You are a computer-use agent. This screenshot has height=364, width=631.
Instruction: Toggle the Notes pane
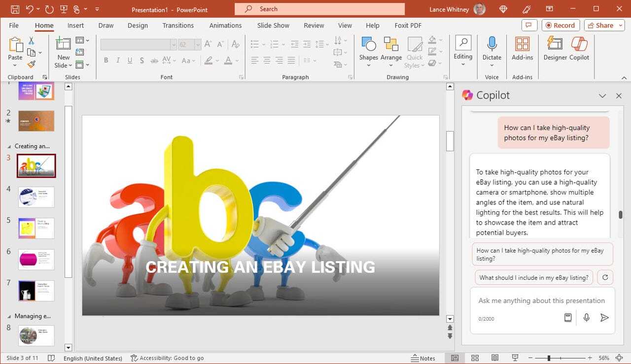click(x=423, y=358)
